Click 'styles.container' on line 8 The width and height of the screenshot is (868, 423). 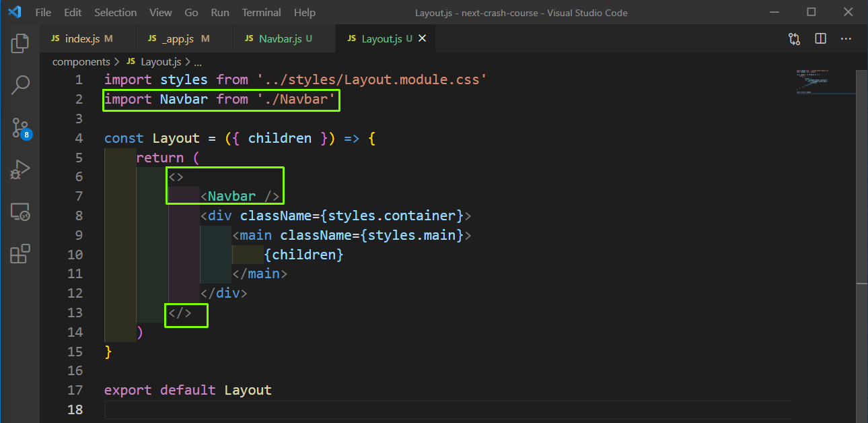pos(392,216)
